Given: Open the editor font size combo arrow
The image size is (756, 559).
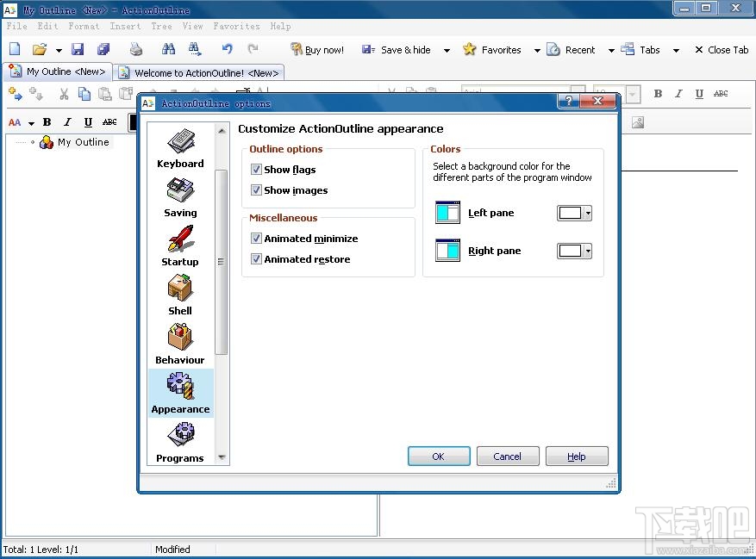Looking at the screenshot, I should pos(633,94).
